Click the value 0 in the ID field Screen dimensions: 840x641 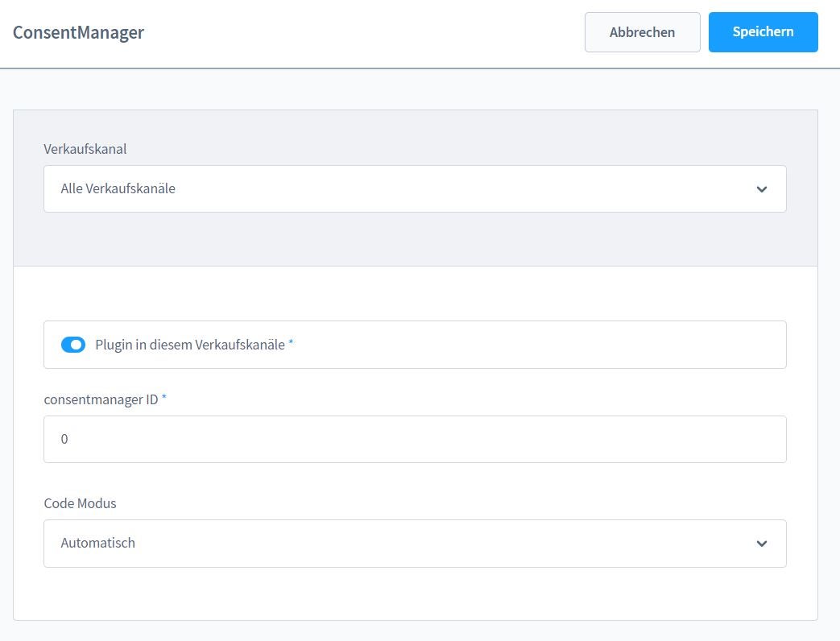pyautogui.click(x=64, y=439)
